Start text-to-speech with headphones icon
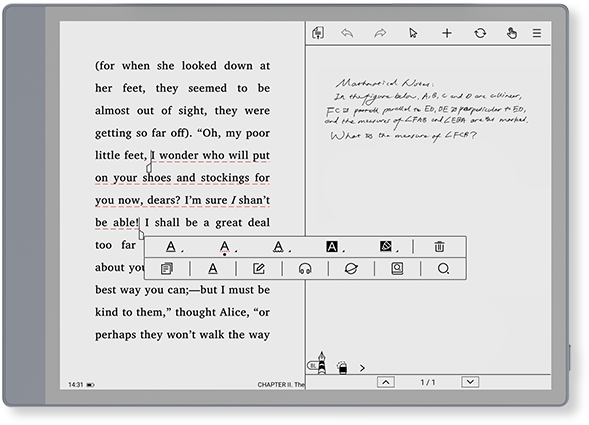 coord(305,269)
